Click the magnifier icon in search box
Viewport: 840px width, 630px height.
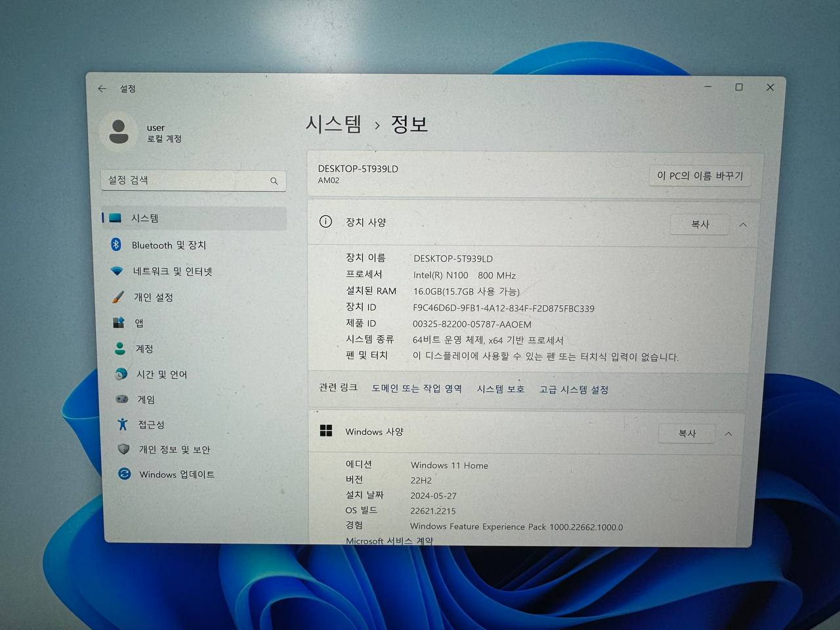(x=274, y=181)
